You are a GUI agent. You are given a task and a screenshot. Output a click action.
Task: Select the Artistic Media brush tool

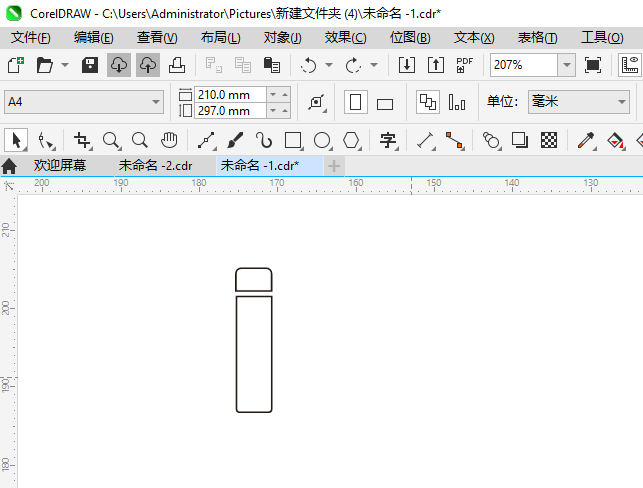click(x=235, y=140)
